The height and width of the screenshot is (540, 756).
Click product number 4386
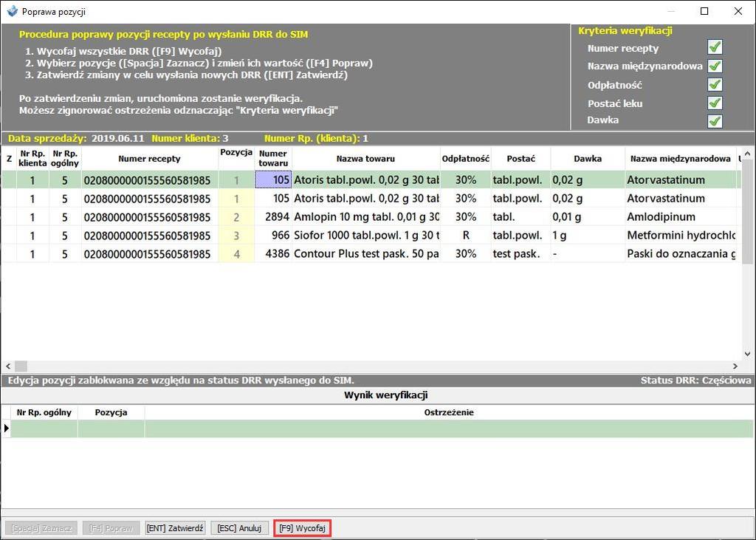point(273,254)
